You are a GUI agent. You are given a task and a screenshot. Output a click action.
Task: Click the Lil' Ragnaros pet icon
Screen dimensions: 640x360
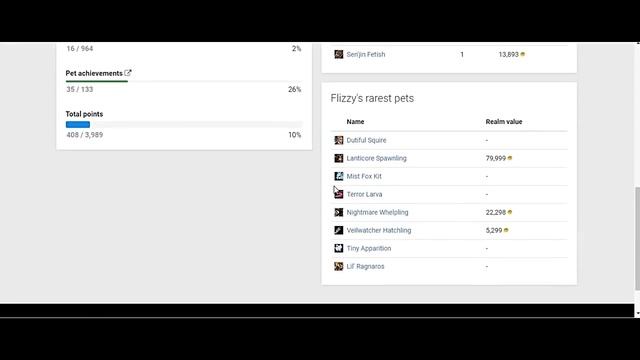tap(339, 266)
